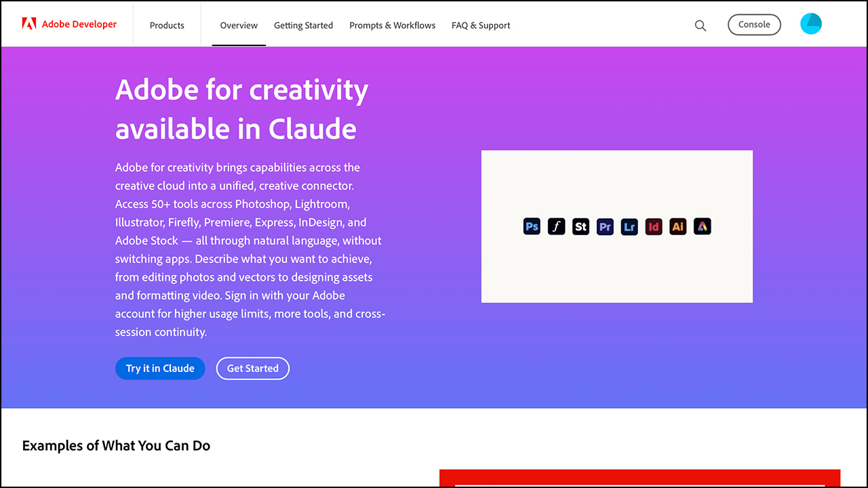Viewport: 868px width, 488px height.
Task: Open the Console button
Action: tap(754, 24)
